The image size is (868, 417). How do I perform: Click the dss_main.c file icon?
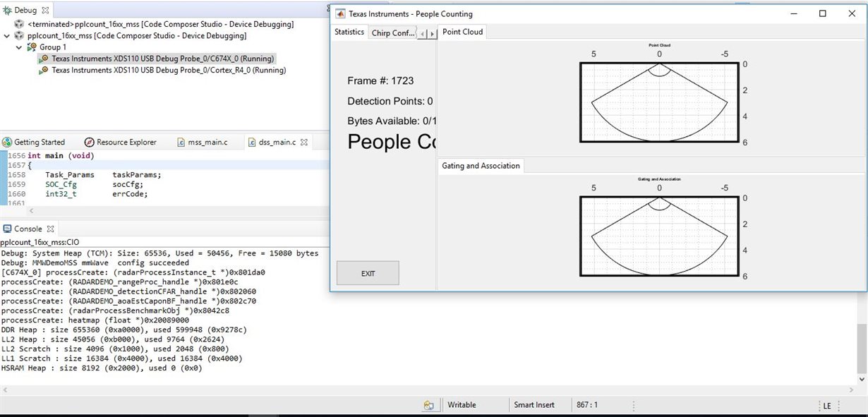(253, 142)
